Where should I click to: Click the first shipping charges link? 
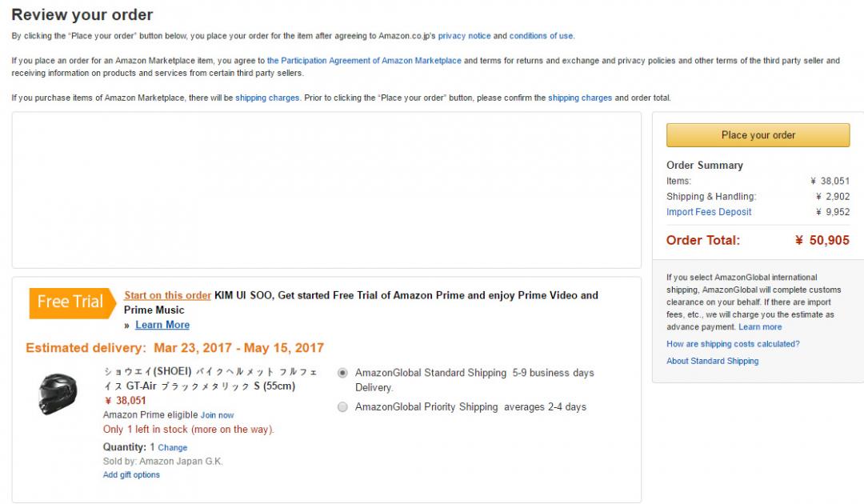pos(267,98)
